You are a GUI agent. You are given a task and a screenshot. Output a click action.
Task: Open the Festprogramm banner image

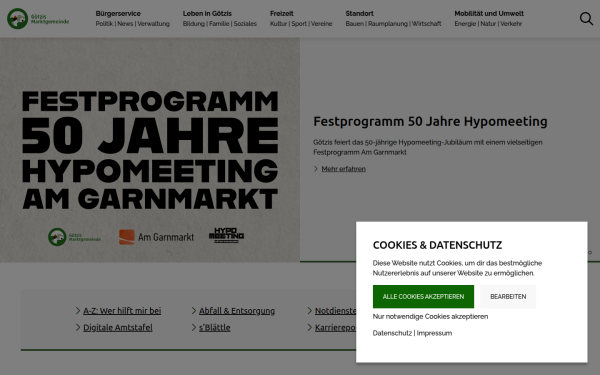[x=150, y=150]
